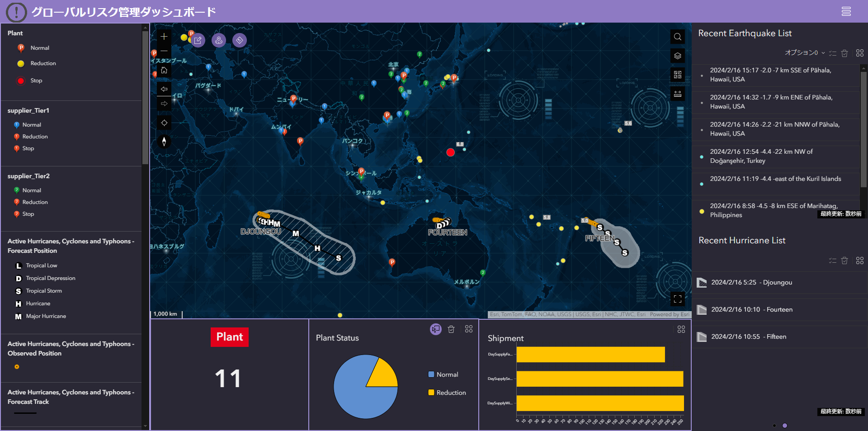
Task: Open Shipment chart actions menu
Action: pos(681,329)
